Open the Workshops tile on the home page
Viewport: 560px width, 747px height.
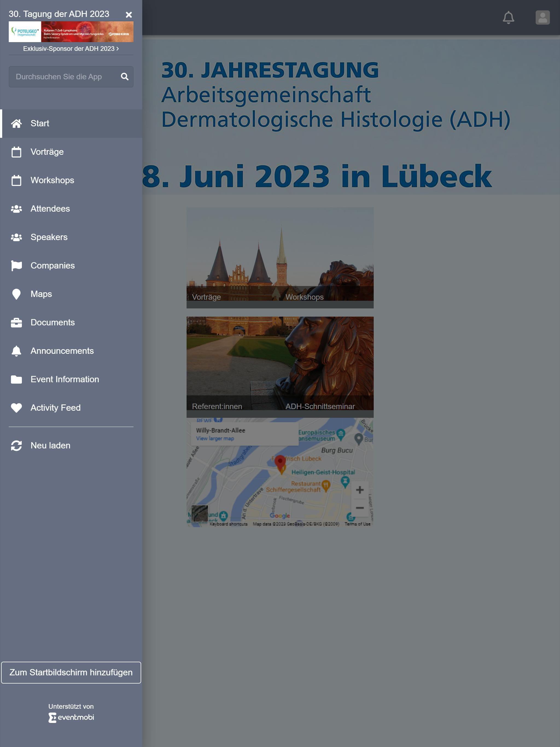click(x=327, y=258)
